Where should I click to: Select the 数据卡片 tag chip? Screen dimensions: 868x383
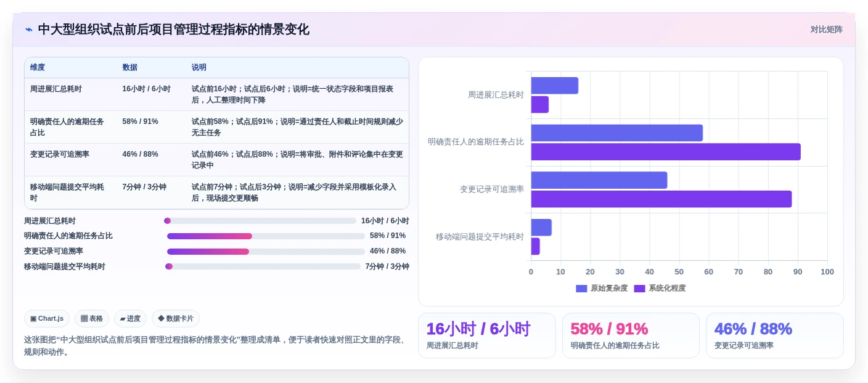pyautogui.click(x=176, y=318)
